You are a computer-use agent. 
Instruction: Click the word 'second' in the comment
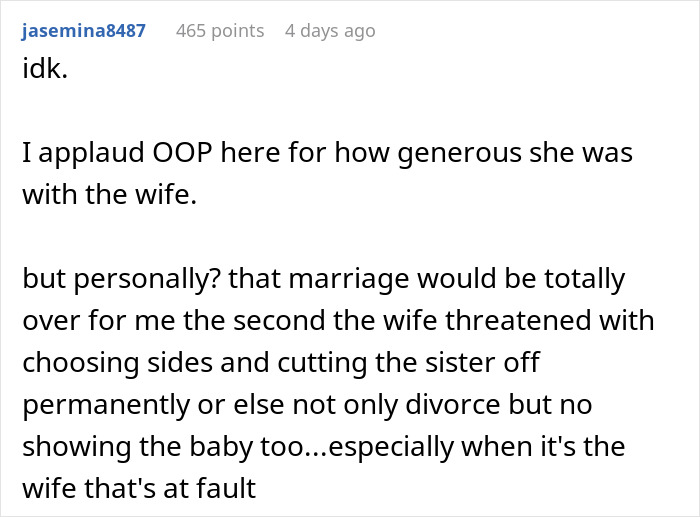[x=279, y=320]
